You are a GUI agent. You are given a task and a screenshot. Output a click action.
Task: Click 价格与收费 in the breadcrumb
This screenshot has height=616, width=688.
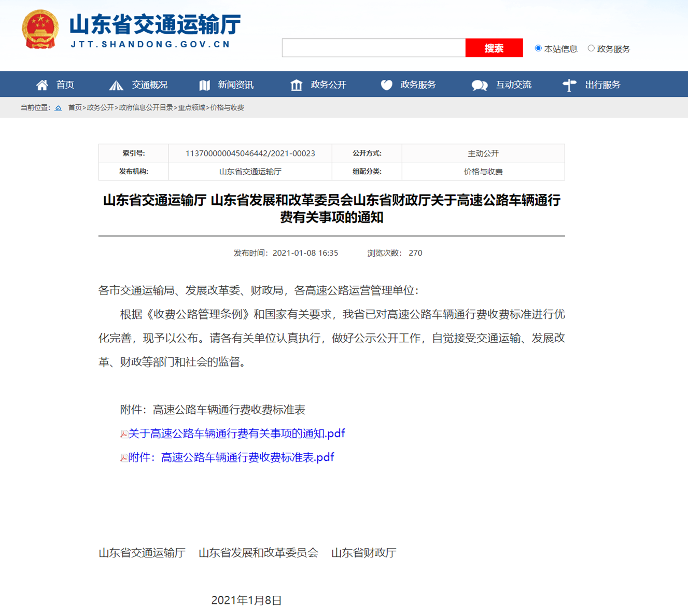coord(227,108)
